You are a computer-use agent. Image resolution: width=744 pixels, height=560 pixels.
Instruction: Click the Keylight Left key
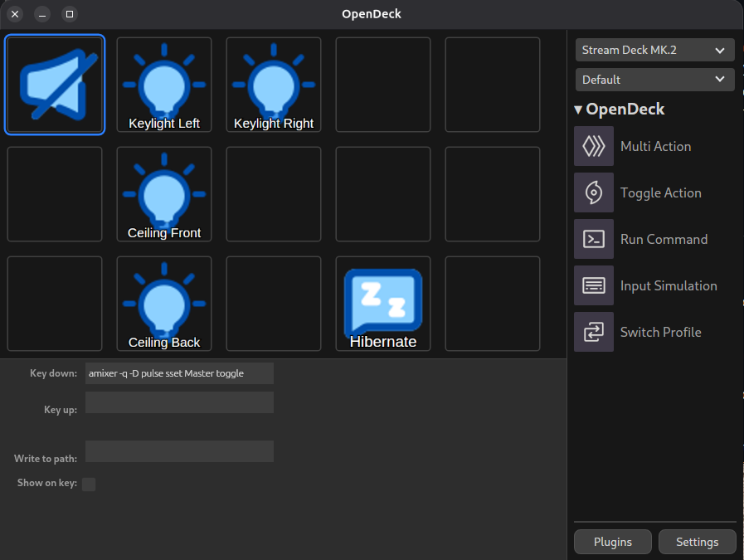click(x=163, y=84)
